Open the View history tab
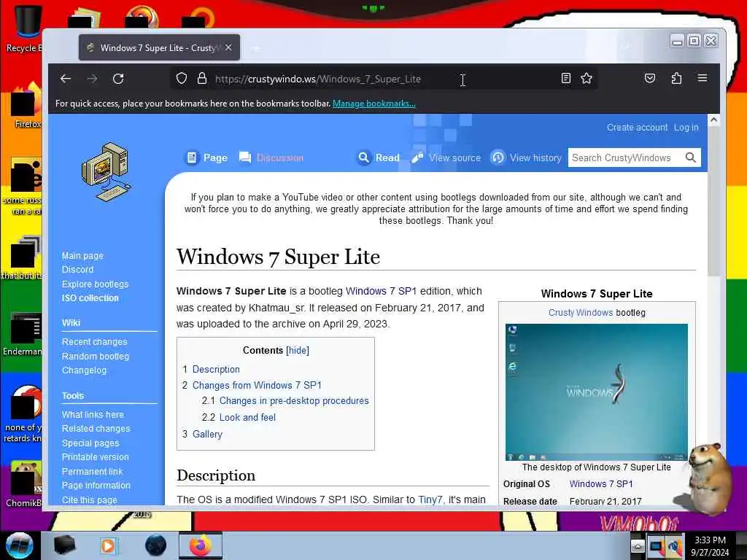The width and height of the screenshot is (747, 560). (x=527, y=157)
